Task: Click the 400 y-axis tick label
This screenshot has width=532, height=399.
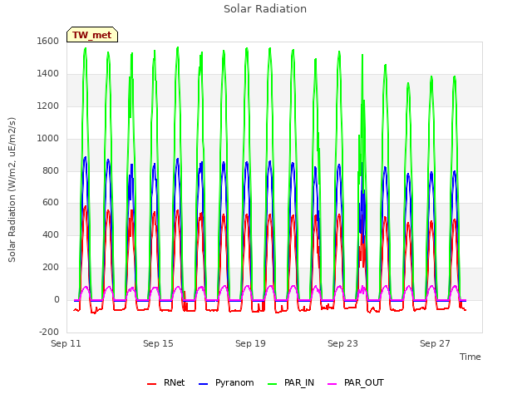Action: tap(51, 234)
